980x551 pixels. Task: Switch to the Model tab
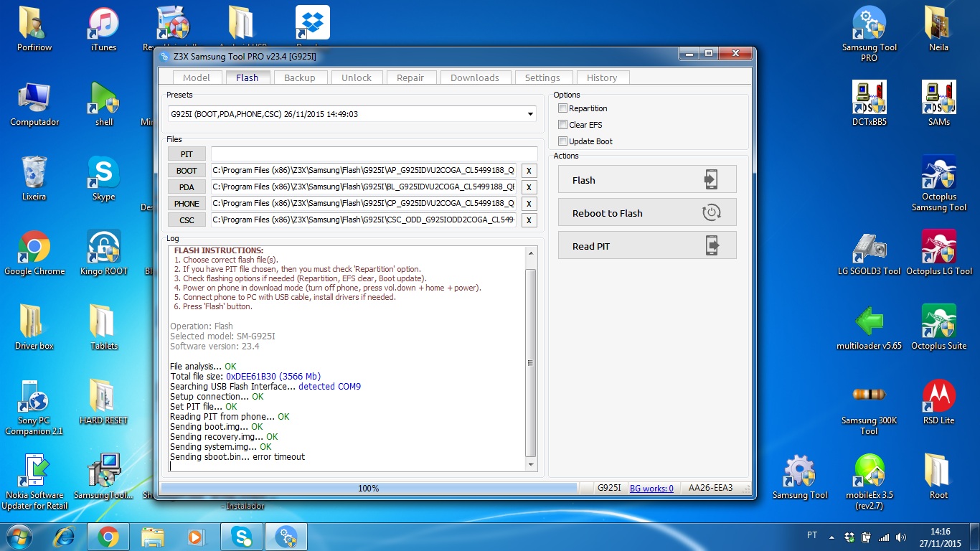pyautogui.click(x=197, y=77)
